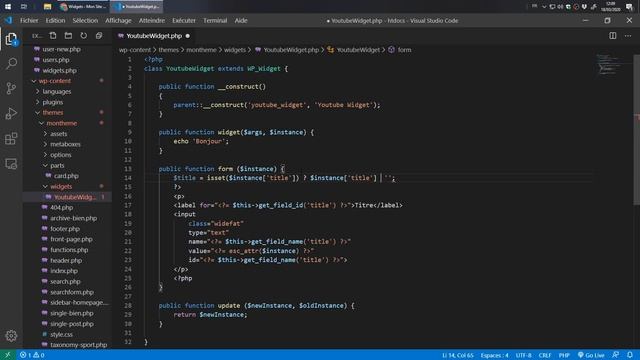640x360 pixels.
Task: Open the Affichage menu
Action: [x=118, y=20]
